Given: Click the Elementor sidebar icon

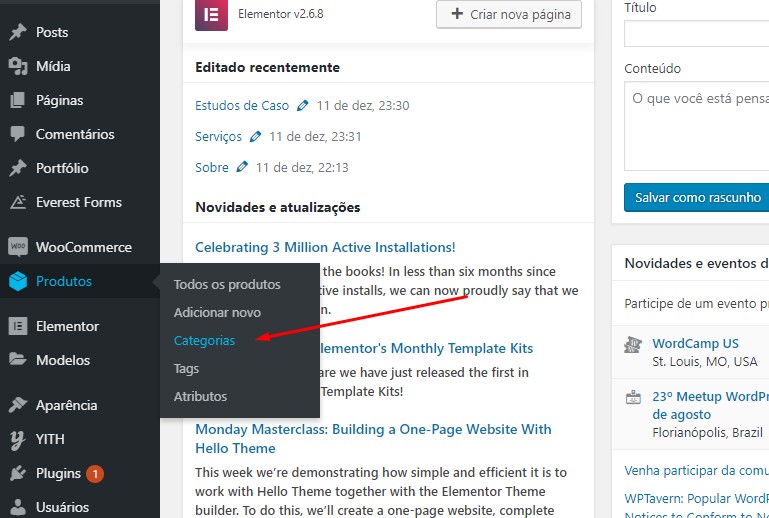Looking at the screenshot, I should [x=18, y=326].
